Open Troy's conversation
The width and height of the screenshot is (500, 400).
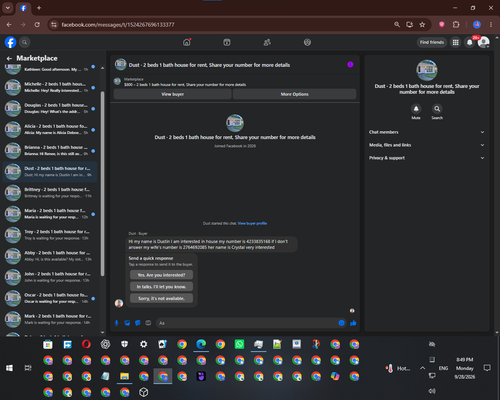(x=50, y=235)
